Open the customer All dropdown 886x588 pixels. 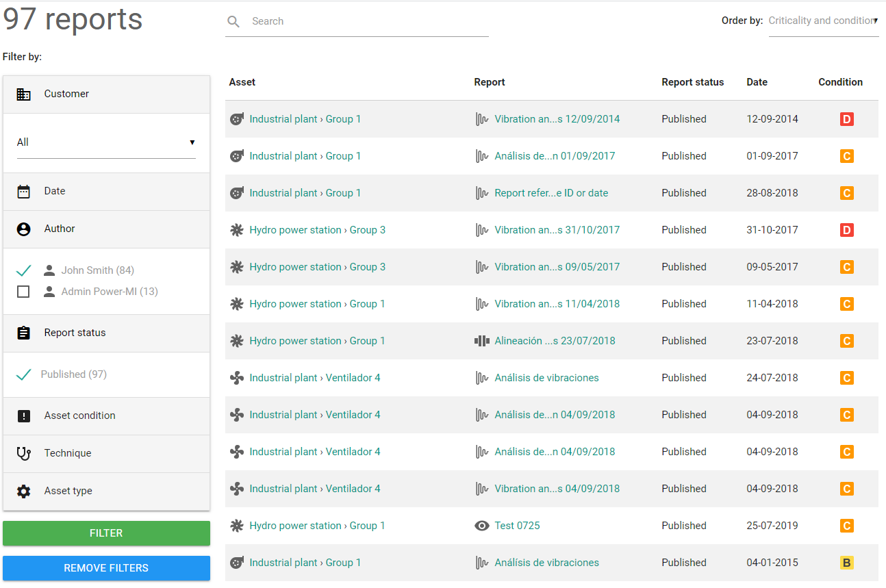[x=106, y=142]
